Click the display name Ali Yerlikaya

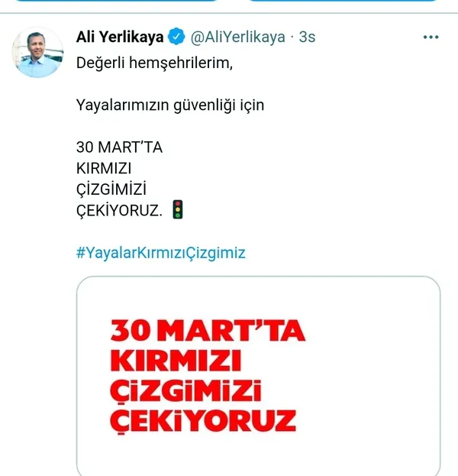tap(120, 37)
